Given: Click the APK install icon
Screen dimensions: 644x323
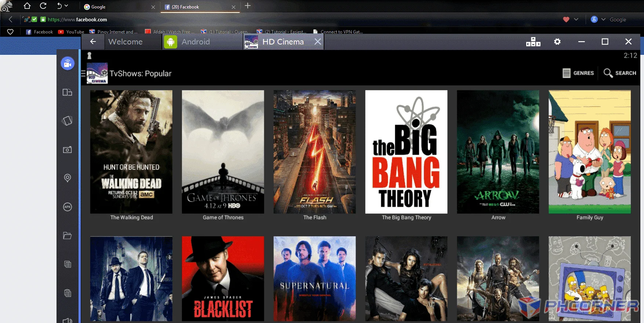Looking at the screenshot, I should click(67, 207).
